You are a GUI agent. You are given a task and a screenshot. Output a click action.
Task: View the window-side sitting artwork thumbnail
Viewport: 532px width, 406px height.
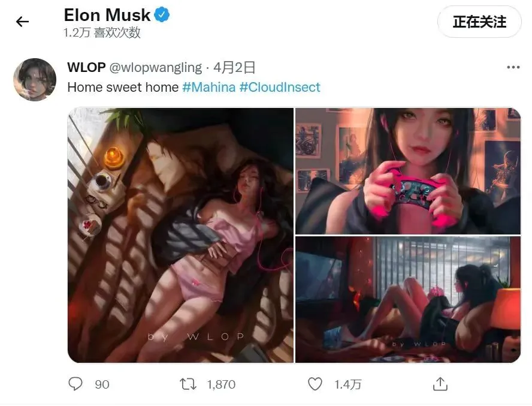click(x=408, y=300)
